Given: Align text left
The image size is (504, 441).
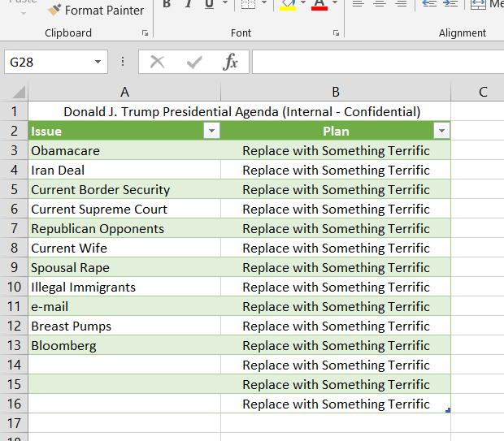Looking at the screenshot, I should point(358,4).
